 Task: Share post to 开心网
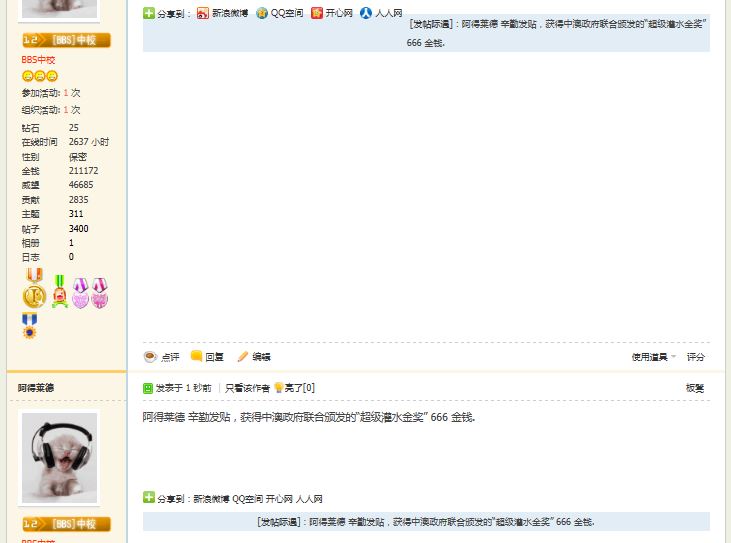tap(334, 14)
